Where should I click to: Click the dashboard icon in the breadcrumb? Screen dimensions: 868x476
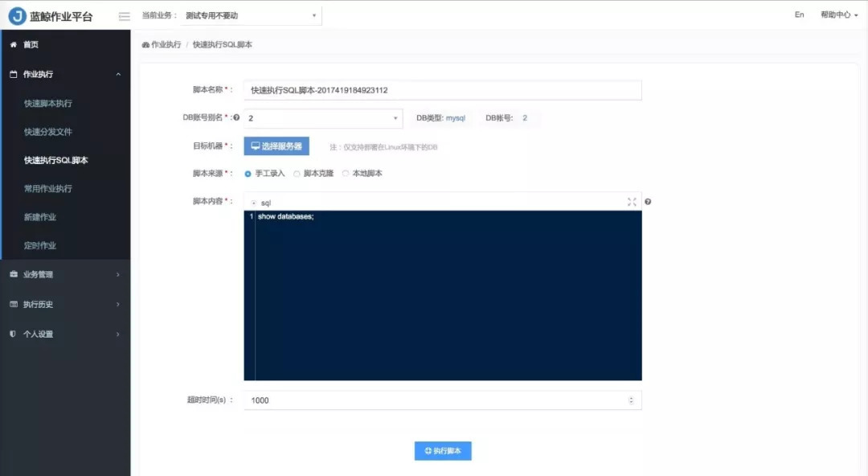145,45
